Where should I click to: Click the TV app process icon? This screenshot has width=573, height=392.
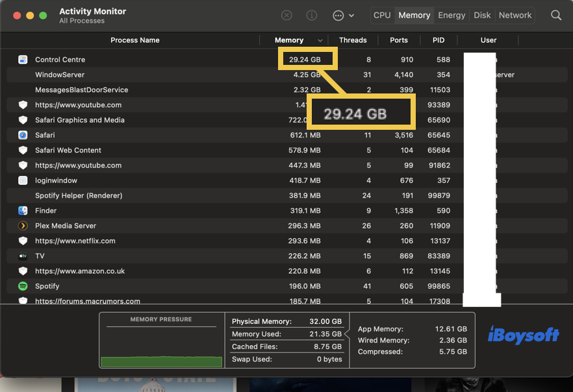click(x=23, y=256)
